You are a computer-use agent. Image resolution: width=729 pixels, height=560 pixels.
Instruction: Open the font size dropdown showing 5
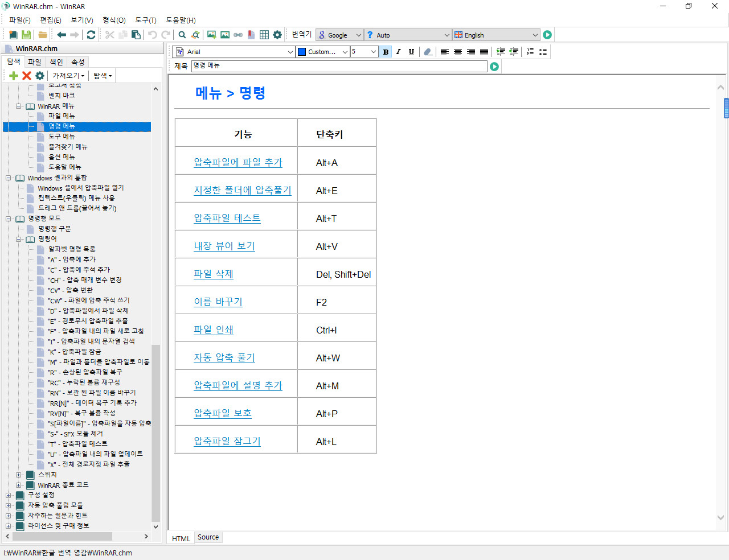point(364,52)
